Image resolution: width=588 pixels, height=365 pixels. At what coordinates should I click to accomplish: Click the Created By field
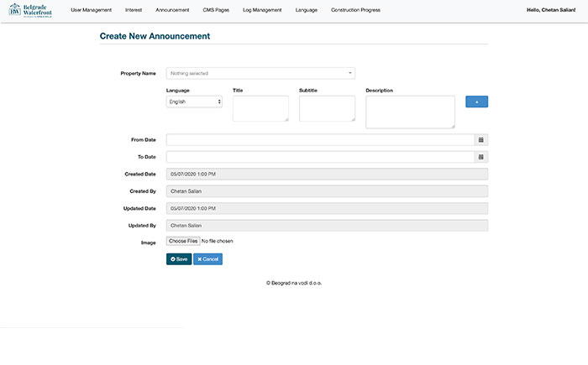[327, 191]
